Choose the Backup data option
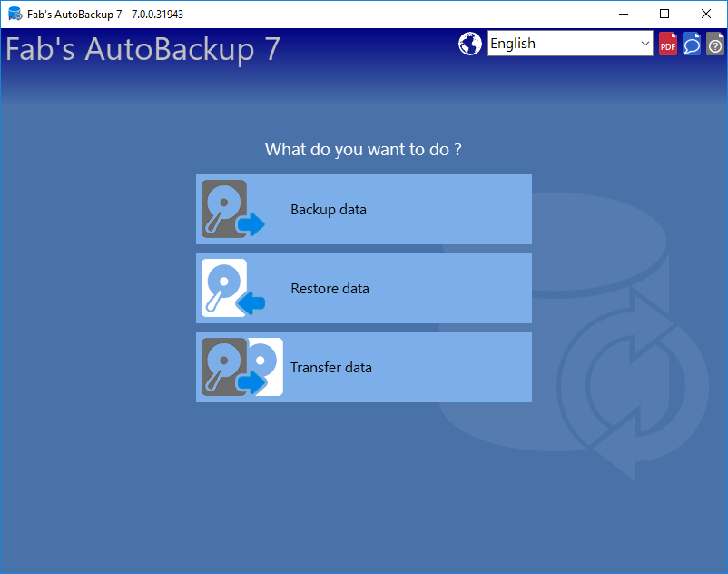The image size is (728, 574). pos(364,210)
